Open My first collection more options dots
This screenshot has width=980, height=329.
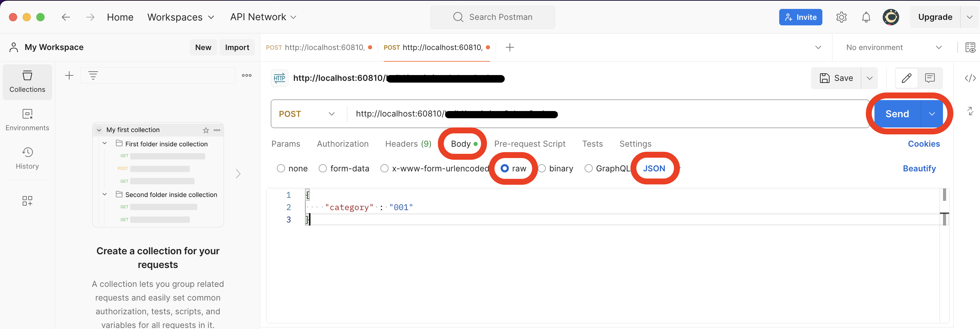(217, 130)
